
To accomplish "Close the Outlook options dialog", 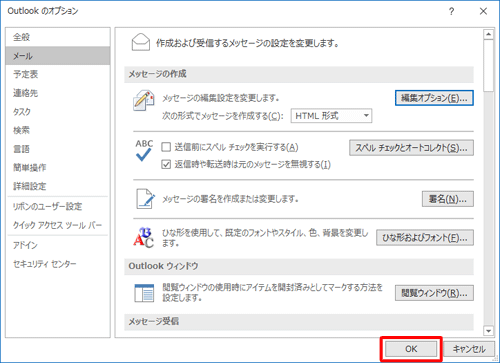I will click(x=483, y=11).
